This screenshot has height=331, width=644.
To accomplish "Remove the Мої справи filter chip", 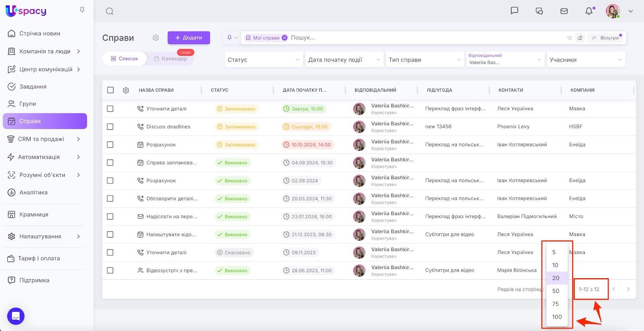I will click(x=285, y=38).
